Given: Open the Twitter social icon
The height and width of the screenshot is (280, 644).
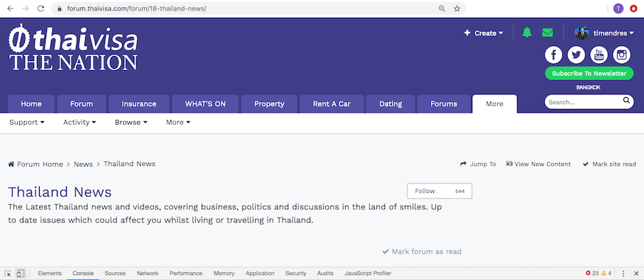Looking at the screenshot, I should click(577, 55).
